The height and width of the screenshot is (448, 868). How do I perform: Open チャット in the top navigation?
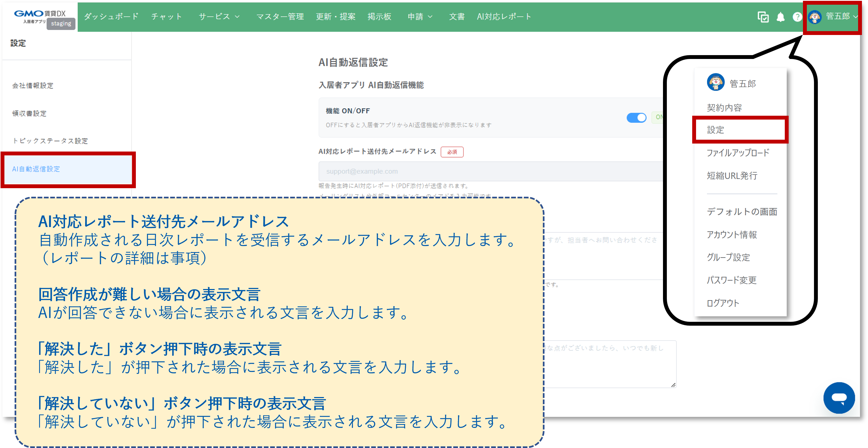click(166, 17)
